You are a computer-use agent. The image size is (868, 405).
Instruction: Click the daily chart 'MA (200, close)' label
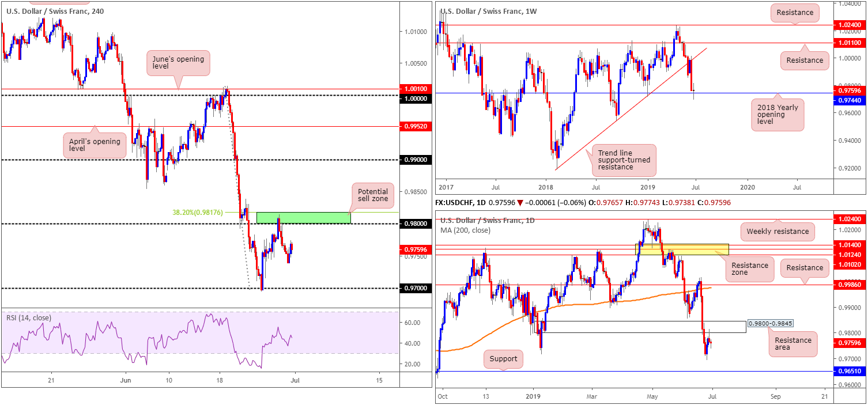[x=466, y=230]
